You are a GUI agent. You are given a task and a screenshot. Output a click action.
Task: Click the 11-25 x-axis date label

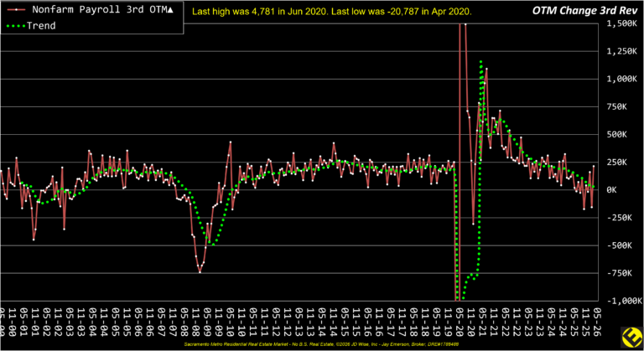(586, 323)
